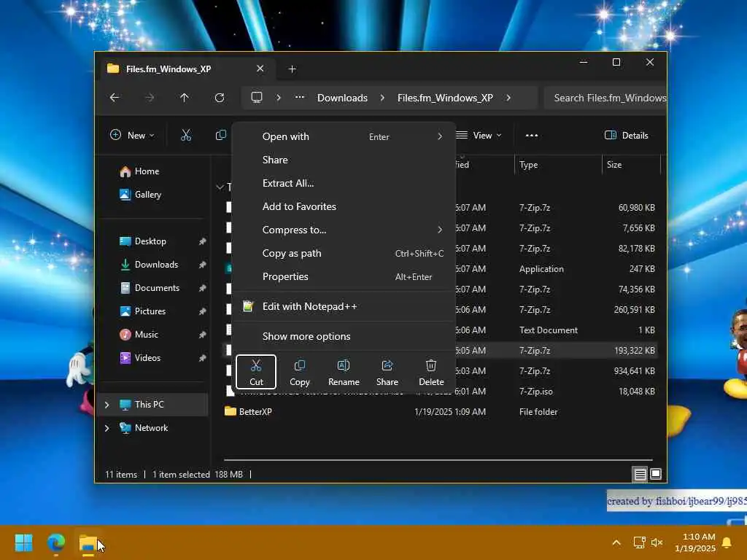
Task: Select the 934,641 KB file row
Action: pyautogui.click(x=557, y=371)
